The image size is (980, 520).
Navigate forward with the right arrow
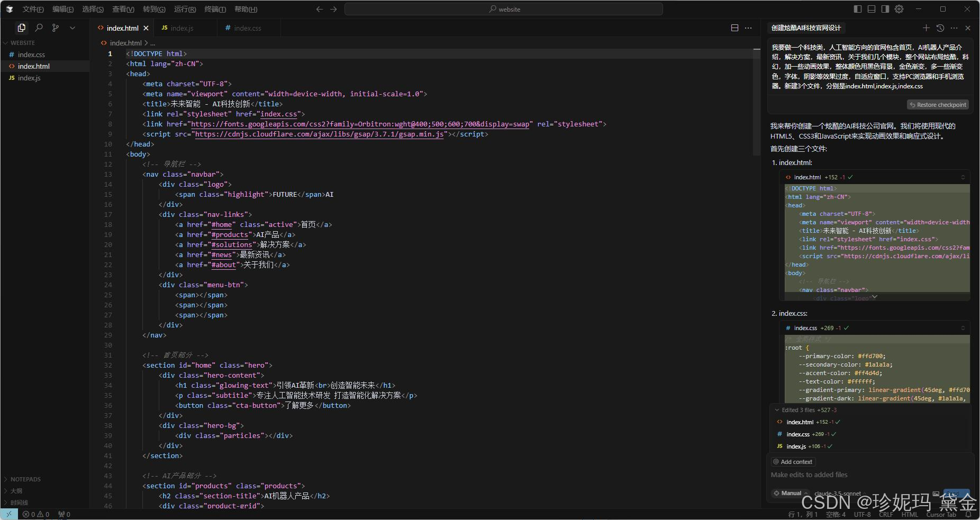(333, 9)
